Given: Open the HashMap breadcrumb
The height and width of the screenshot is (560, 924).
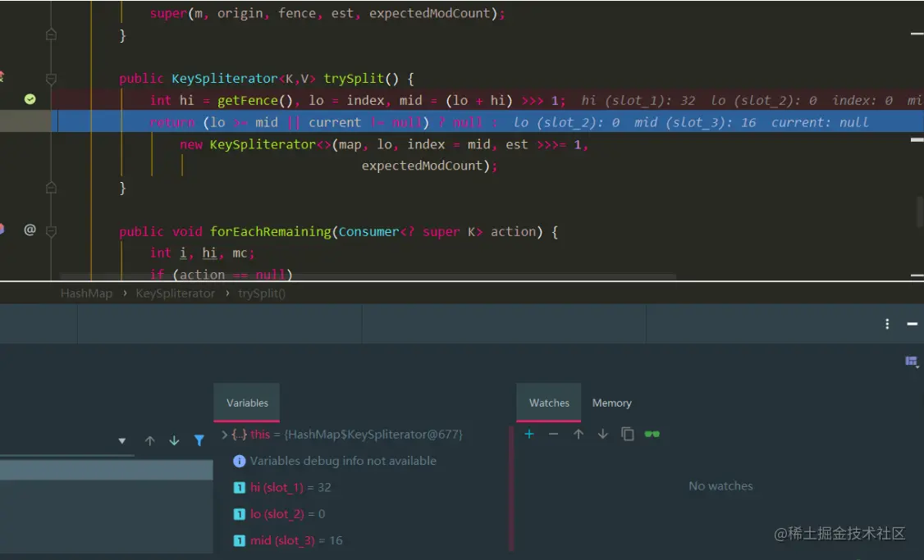Looking at the screenshot, I should 86,294.
